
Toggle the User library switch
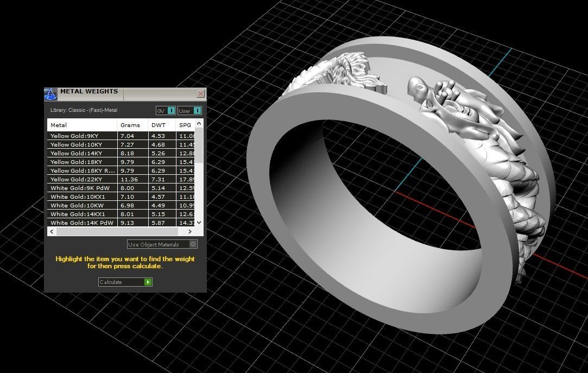[189, 111]
